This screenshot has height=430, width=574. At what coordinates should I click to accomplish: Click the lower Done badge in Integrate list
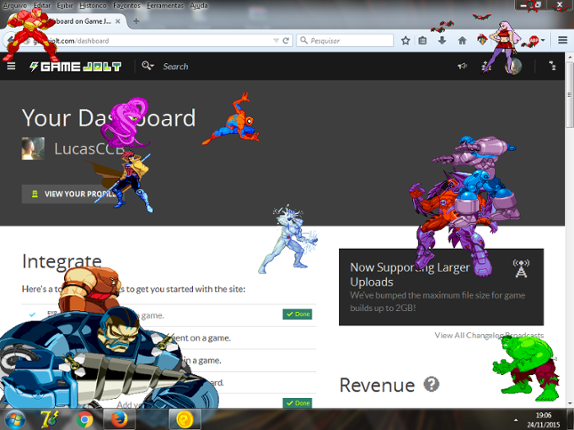(x=297, y=403)
